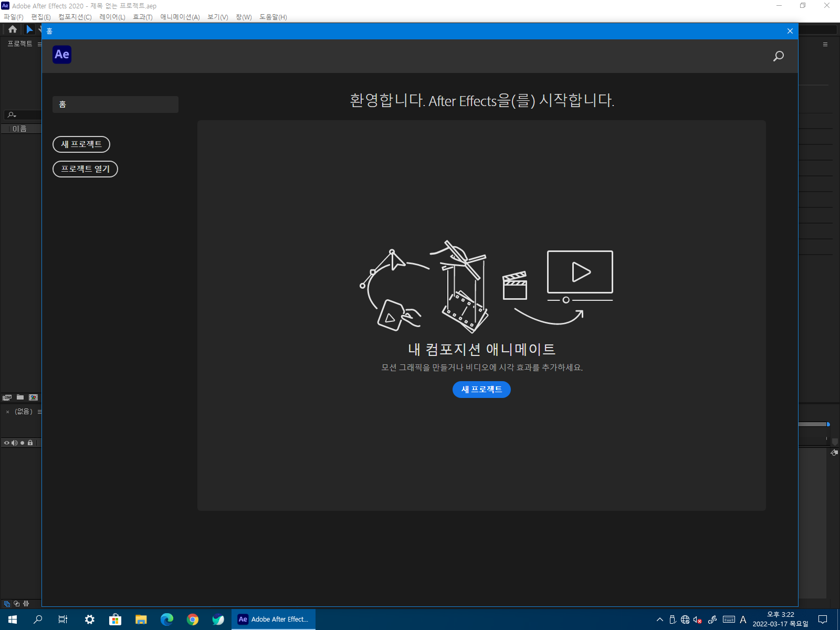Select the 홈 tab in the sidebar
840x630 pixels.
[x=115, y=104]
